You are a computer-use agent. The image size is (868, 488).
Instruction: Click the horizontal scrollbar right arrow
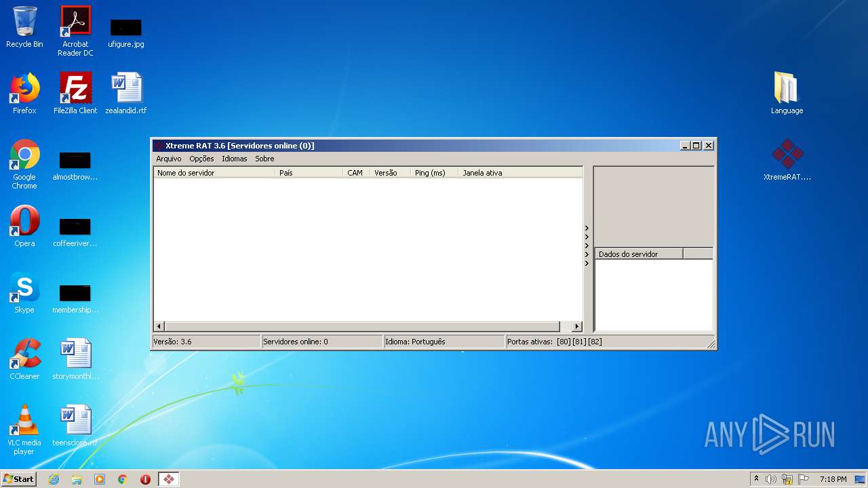point(577,326)
